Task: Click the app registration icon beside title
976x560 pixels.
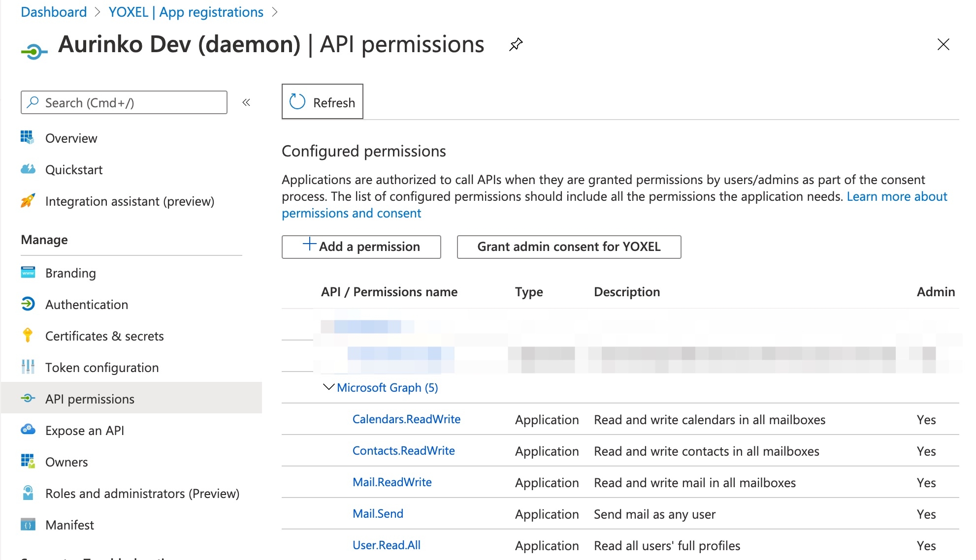Action: point(34,51)
